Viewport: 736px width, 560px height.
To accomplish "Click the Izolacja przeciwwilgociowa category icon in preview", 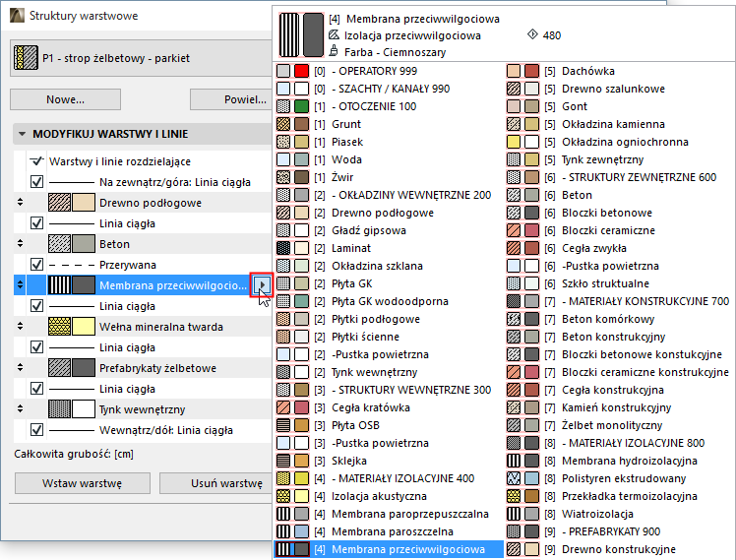I will click(334, 34).
